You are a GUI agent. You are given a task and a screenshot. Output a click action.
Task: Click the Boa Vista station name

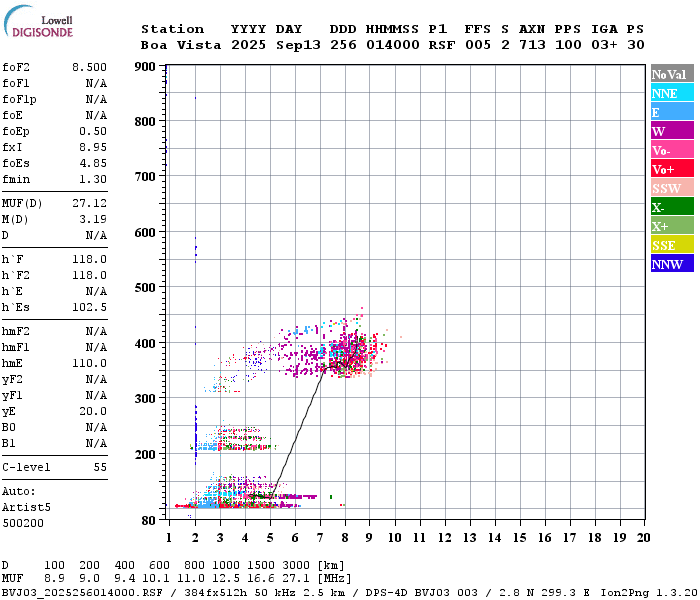181,45
